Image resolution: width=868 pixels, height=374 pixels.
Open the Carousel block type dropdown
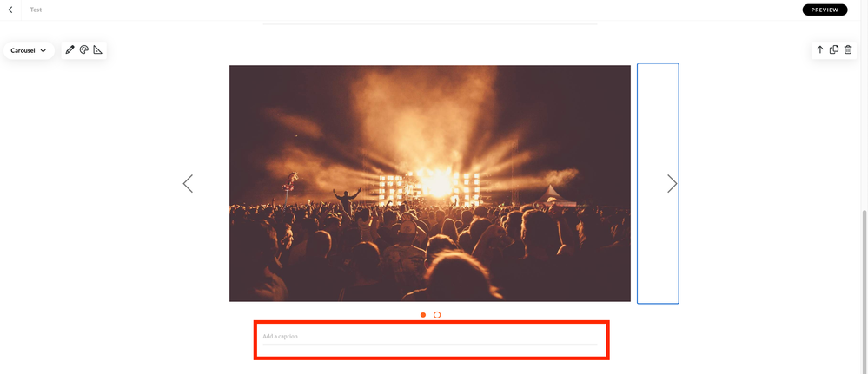[29, 50]
